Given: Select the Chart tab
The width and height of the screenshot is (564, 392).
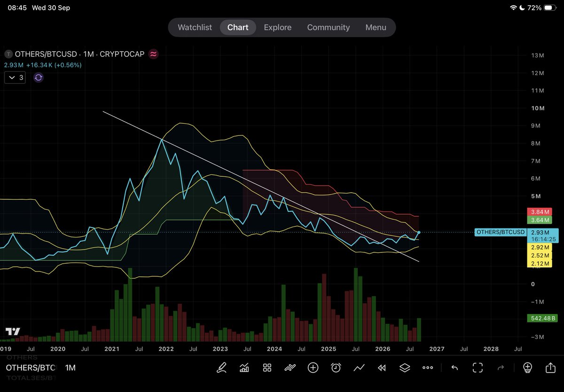Looking at the screenshot, I should pyautogui.click(x=238, y=27).
